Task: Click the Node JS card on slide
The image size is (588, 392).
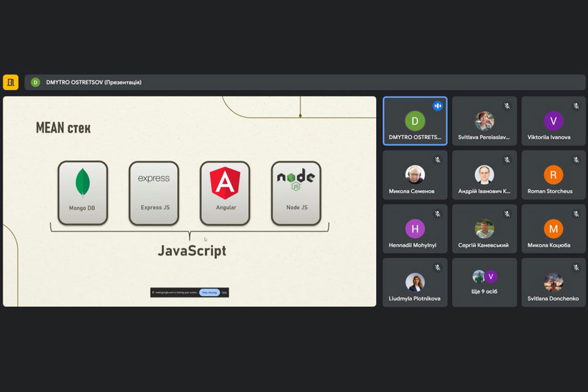Action: [296, 193]
